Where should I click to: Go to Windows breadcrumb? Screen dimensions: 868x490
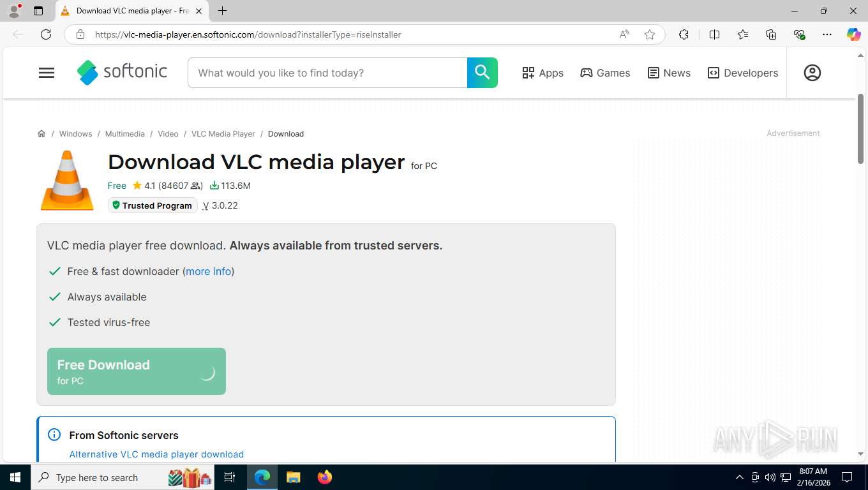75,134
